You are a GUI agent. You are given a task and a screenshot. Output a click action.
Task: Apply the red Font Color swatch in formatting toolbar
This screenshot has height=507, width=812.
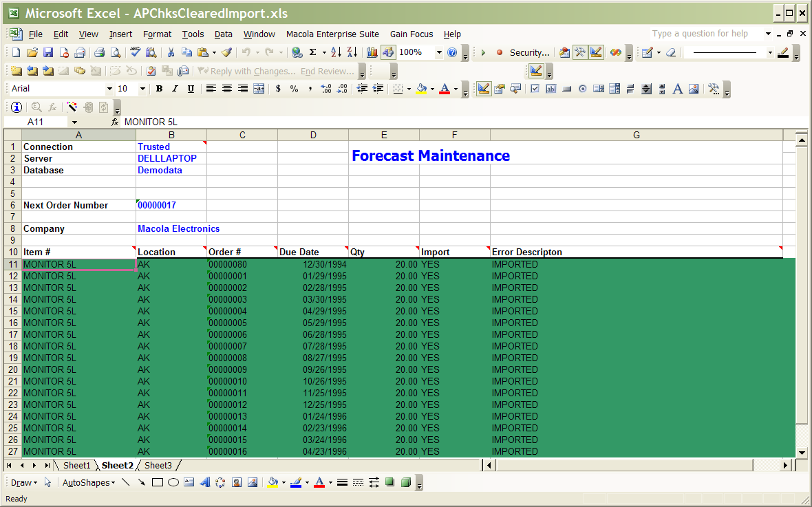445,89
